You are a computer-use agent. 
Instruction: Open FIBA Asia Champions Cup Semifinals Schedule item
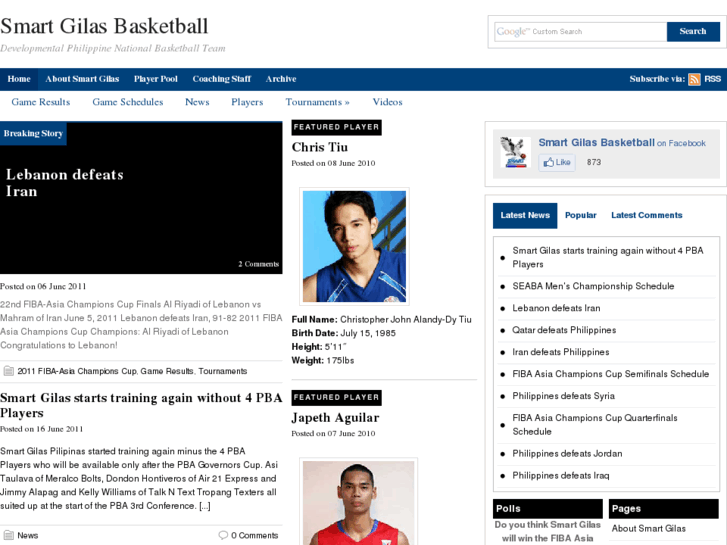pos(611,374)
